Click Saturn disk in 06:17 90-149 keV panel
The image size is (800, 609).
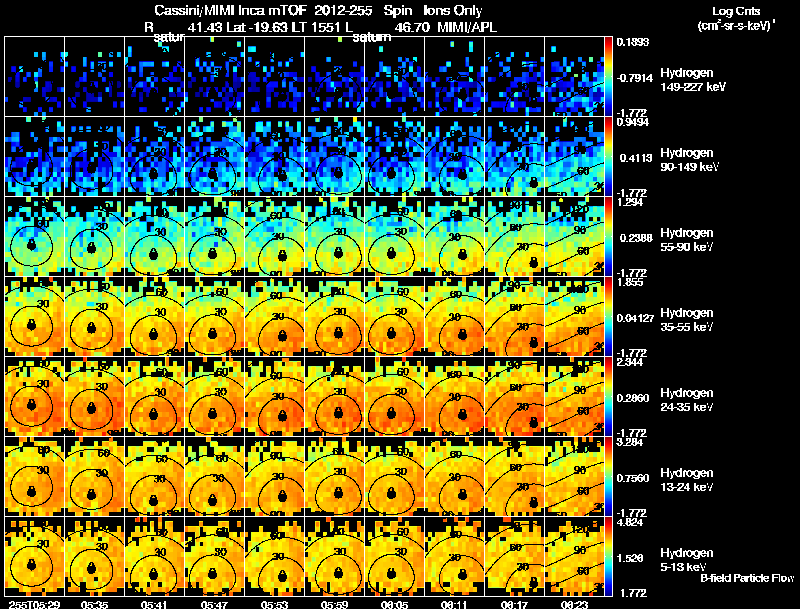[534, 183]
